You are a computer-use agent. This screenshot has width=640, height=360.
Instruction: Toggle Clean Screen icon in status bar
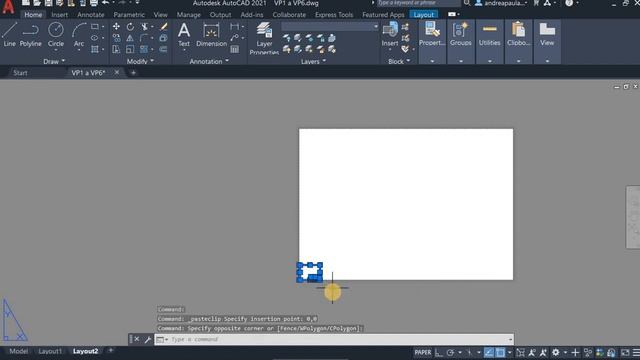[x=625, y=352]
